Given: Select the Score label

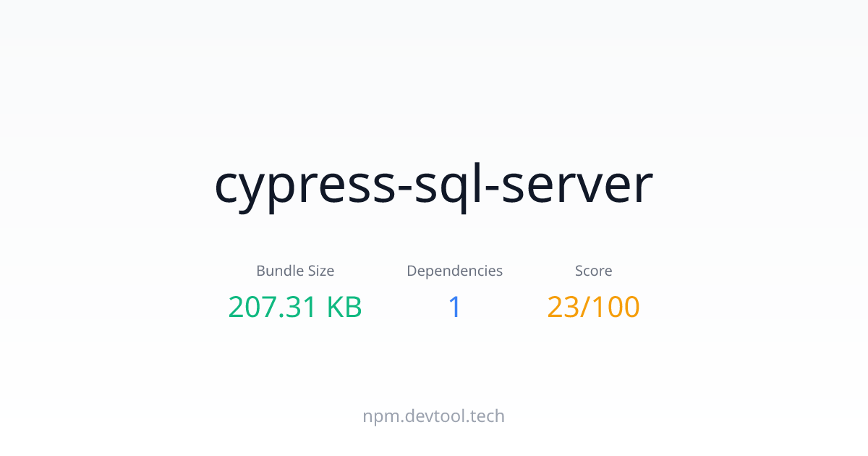Looking at the screenshot, I should coord(593,271).
